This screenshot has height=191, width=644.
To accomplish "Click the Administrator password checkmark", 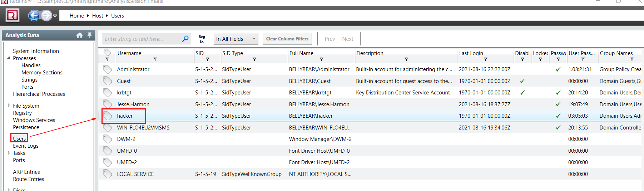I will tap(558, 69).
